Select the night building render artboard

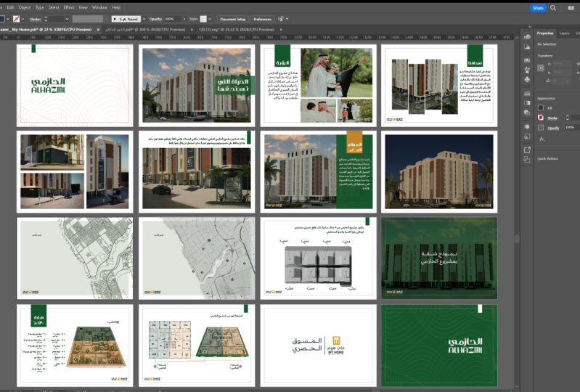coord(439,171)
